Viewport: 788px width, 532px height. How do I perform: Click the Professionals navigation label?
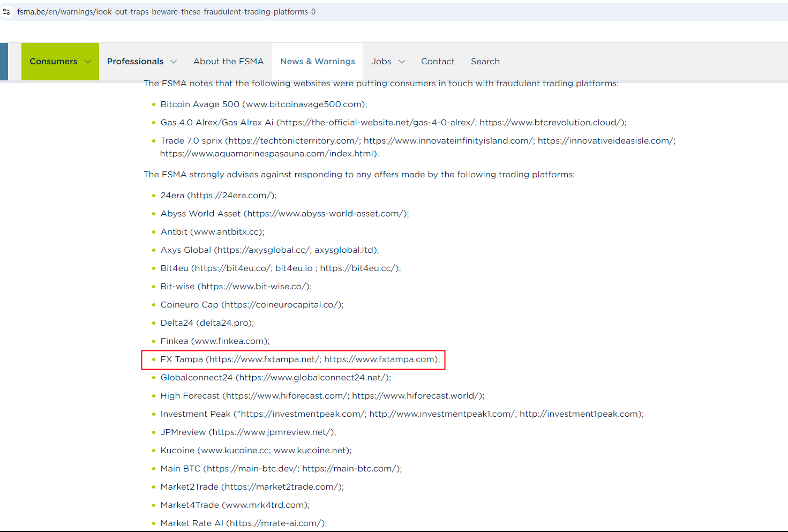135,62
